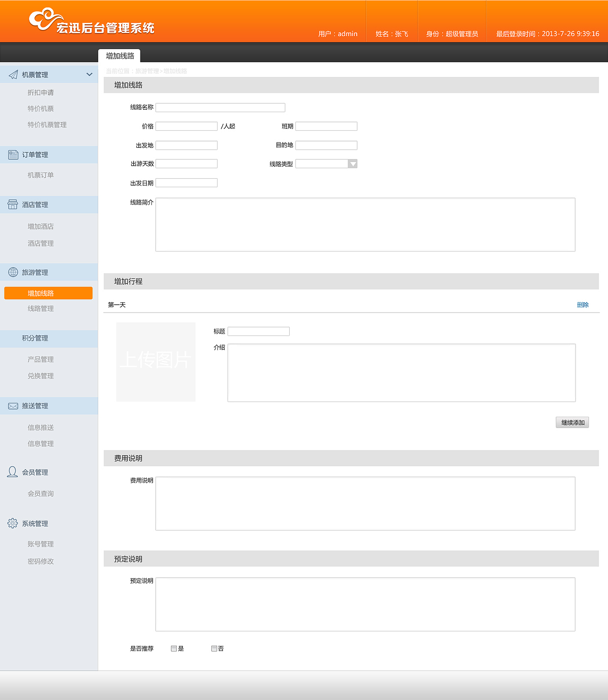Click the hotel storefront icon for 酒店管理
608x700 pixels.
13,204
